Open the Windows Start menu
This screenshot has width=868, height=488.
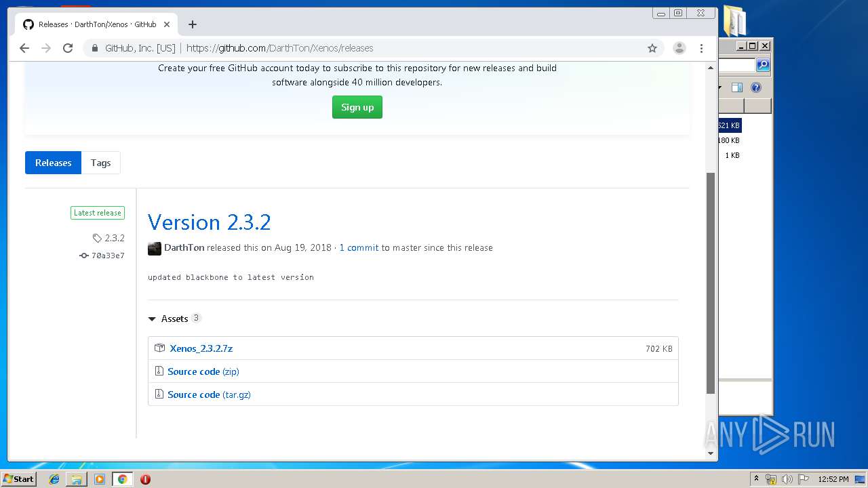click(19, 479)
